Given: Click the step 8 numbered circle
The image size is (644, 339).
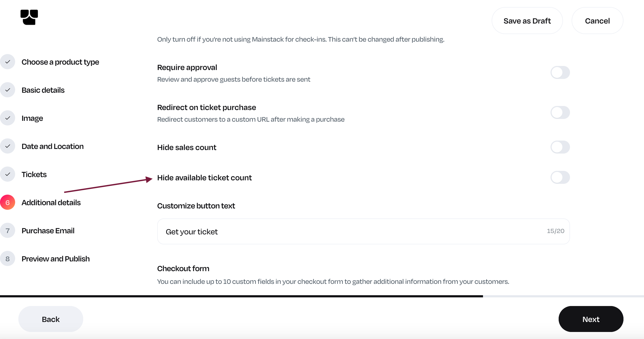Looking at the screenshot, I should click(8, 259).
